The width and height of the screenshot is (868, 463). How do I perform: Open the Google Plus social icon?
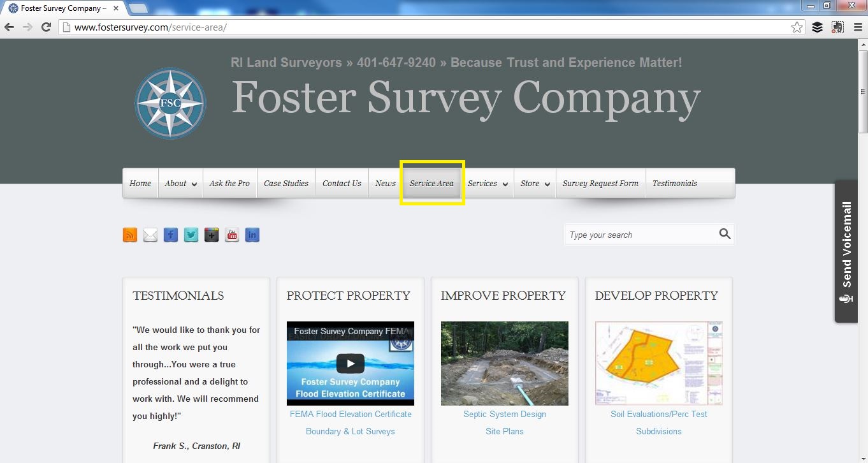click(212, 235)
